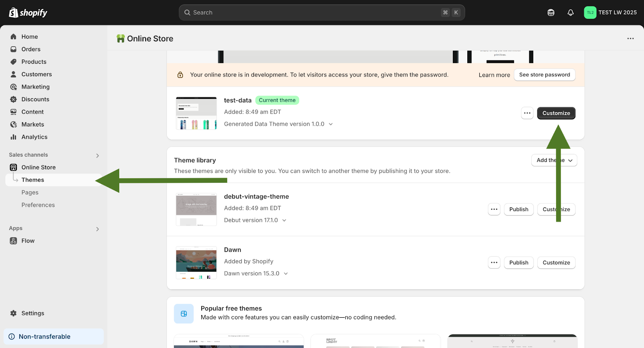Click the Shopify logo

click(28, 12)
